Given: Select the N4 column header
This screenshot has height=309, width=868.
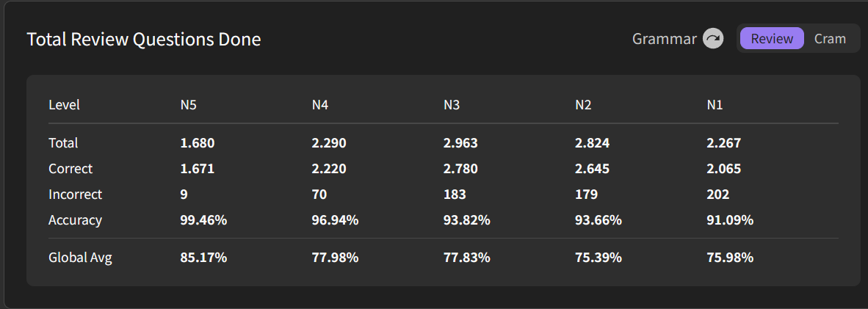Looking at the screenshot, I should tap(320, 105).
